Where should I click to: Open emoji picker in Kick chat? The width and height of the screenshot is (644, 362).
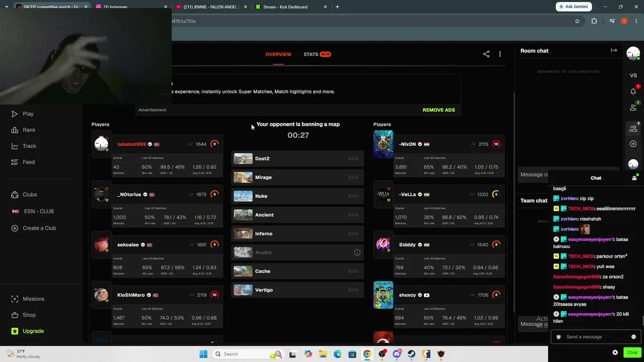point(633,337)
